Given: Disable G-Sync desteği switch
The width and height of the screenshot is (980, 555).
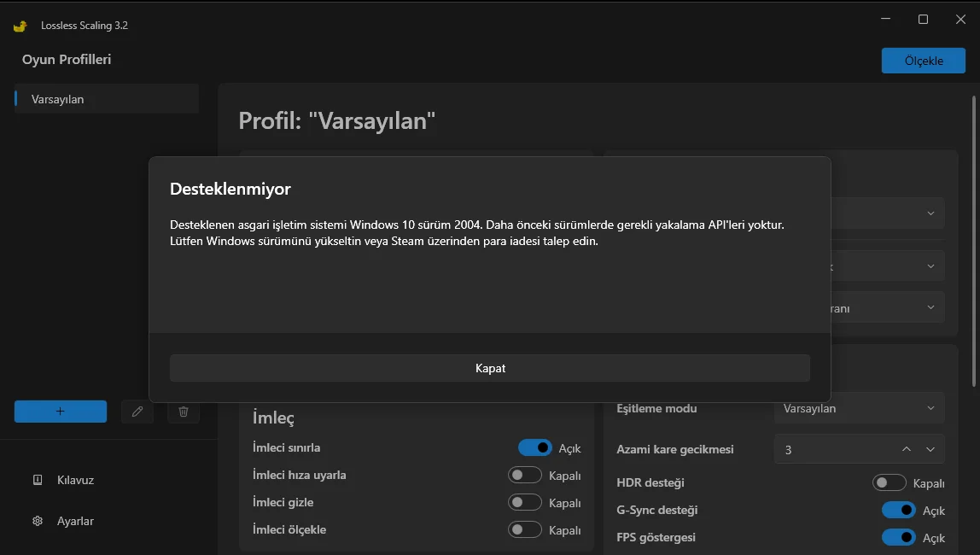Looking at the screenshot, I should (899, 510).
